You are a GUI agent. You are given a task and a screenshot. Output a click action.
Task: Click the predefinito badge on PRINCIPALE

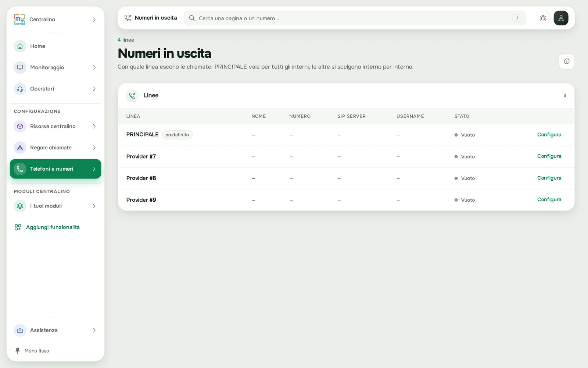click(x=177, y=135)
